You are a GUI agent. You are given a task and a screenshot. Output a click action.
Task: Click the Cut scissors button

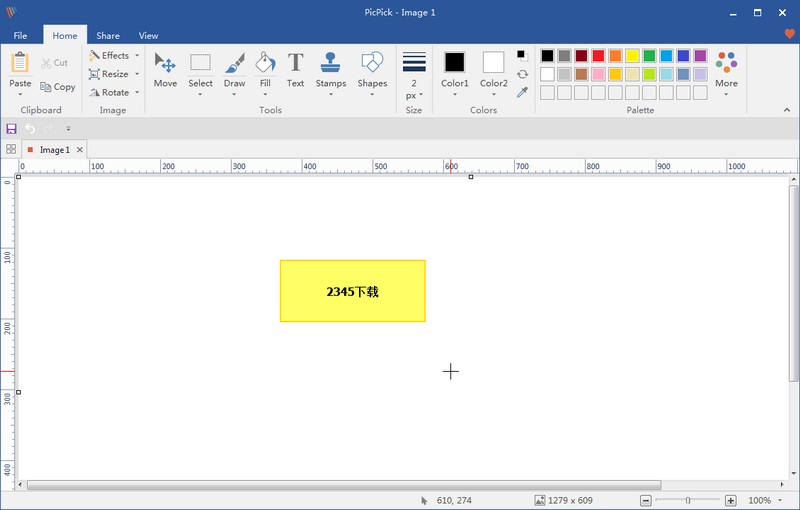pos(54,63)
